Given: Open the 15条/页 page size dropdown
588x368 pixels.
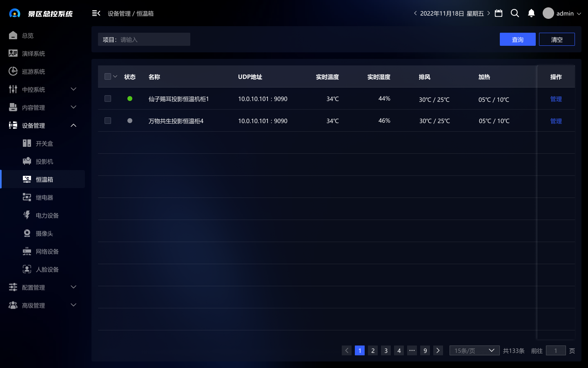Looking at the screenshot, I should point(474,350).
